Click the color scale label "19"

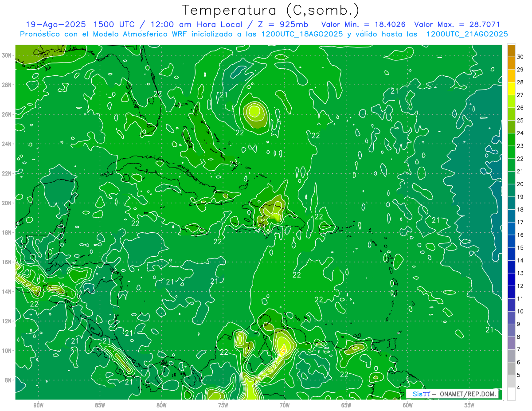[x=520, y=196]
